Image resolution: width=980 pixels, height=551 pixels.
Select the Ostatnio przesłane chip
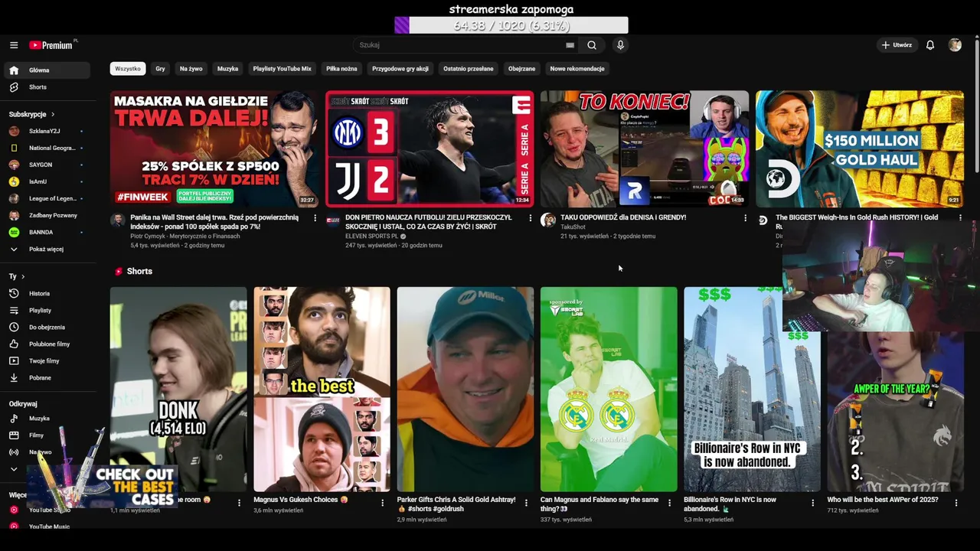468,69
